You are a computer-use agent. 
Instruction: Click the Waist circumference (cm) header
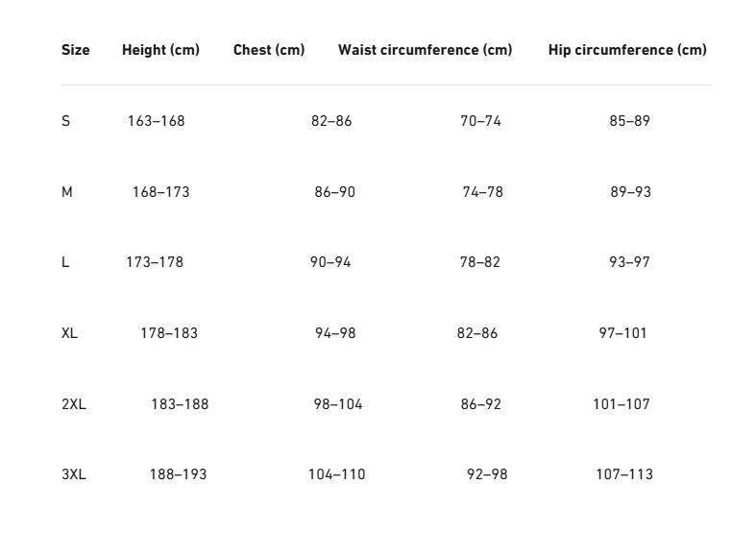click(x=426, y=50)
